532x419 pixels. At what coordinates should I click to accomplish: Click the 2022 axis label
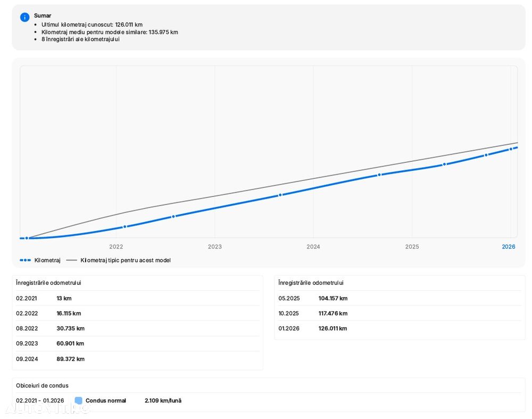pos(116,247)
